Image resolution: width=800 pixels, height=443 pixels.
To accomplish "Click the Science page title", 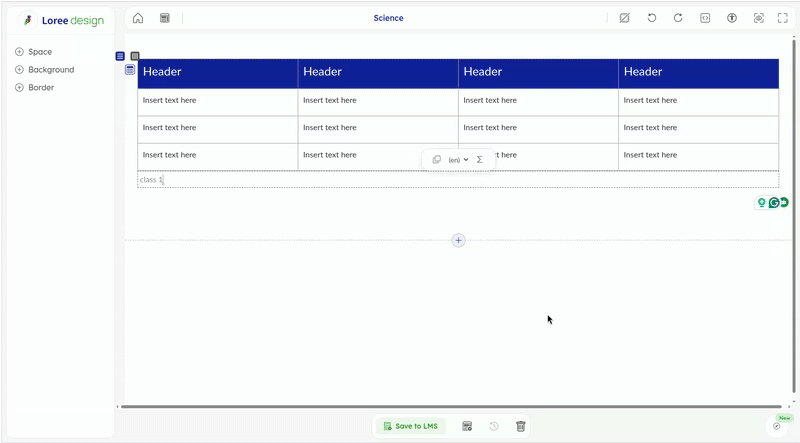I will tap(388, 18).
